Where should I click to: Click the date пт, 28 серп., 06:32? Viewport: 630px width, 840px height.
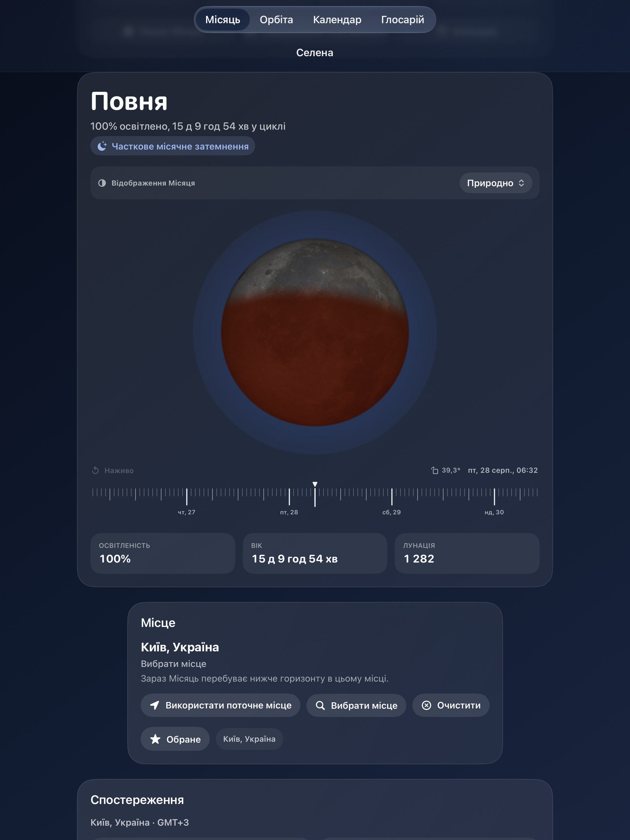pyautogui.click(x=503, y=470)
